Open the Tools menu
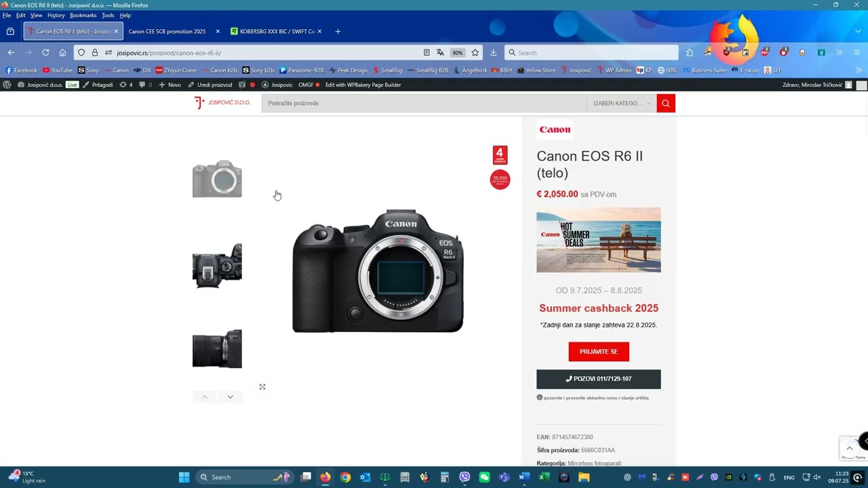The width and height of the screenshot is (868, 488). coord(108,15)
